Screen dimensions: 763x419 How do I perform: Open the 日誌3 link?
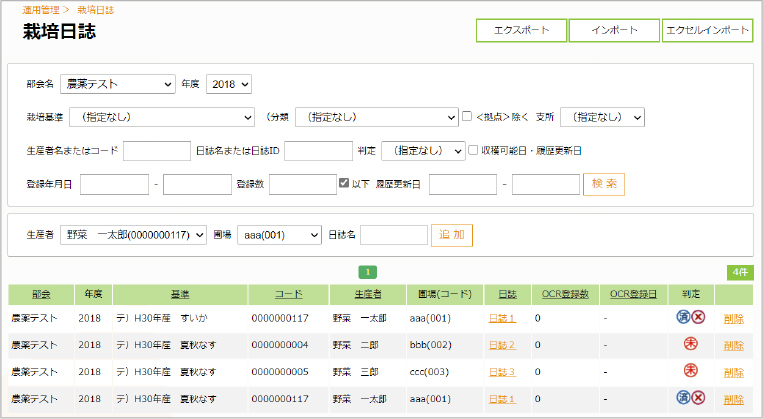tap(502, 372)
